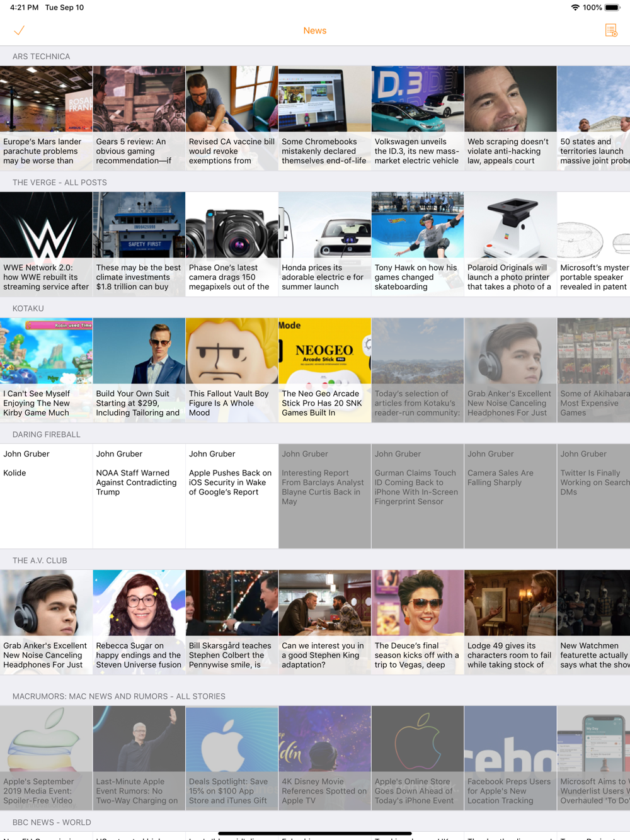Open 4K Disney Movie References article
The image size is (630, 840).
pos(325,758)
